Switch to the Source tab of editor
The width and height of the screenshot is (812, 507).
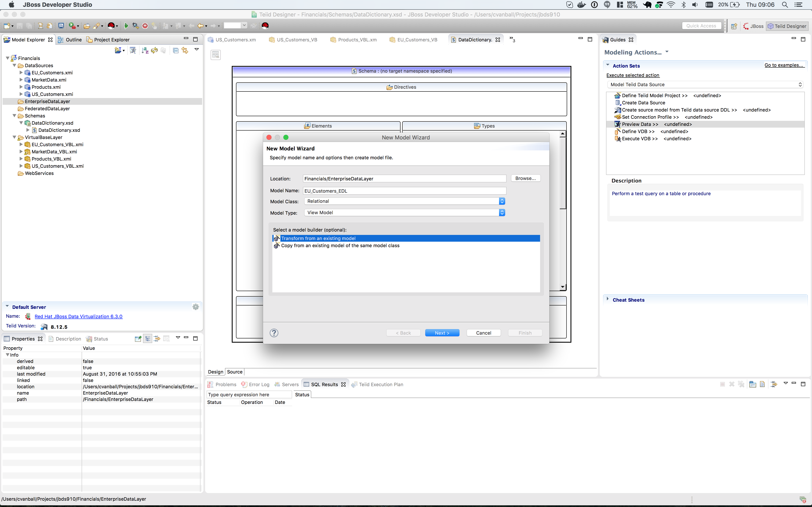pos(235,372)
